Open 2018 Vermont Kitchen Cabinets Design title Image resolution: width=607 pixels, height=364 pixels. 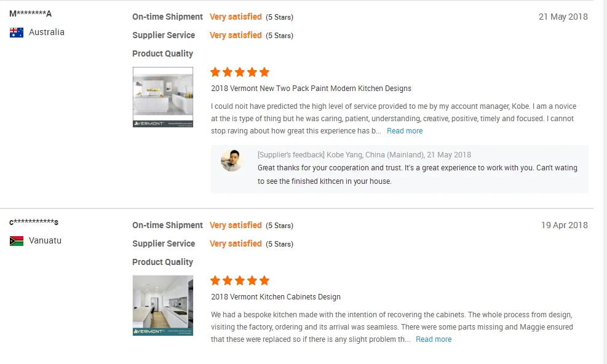pyautogui.click(x=276, y=296)
